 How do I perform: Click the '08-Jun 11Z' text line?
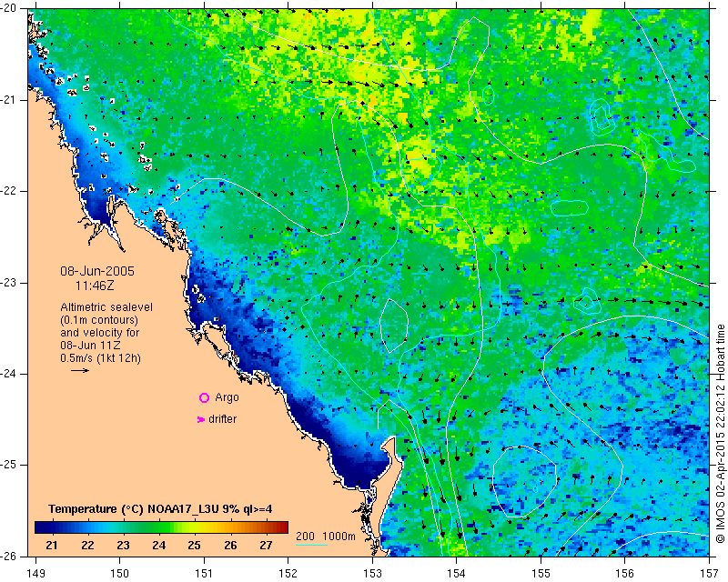tap(88, 346)
